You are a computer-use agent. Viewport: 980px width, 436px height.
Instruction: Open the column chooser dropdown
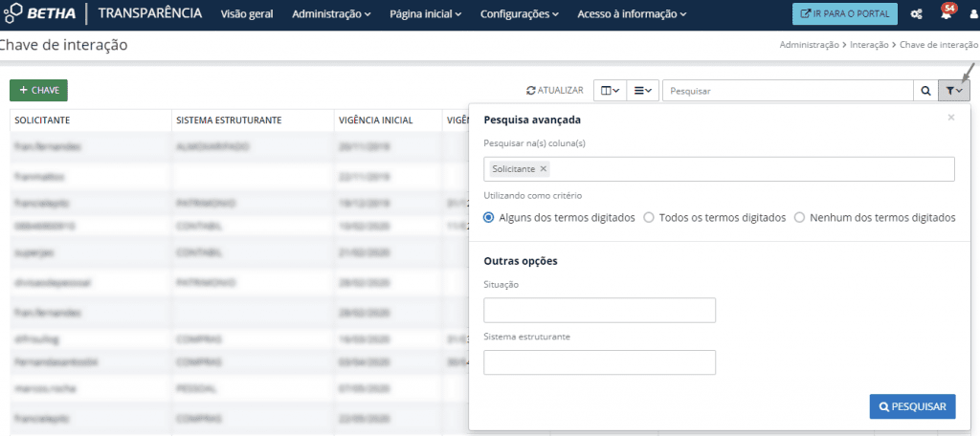610,91
